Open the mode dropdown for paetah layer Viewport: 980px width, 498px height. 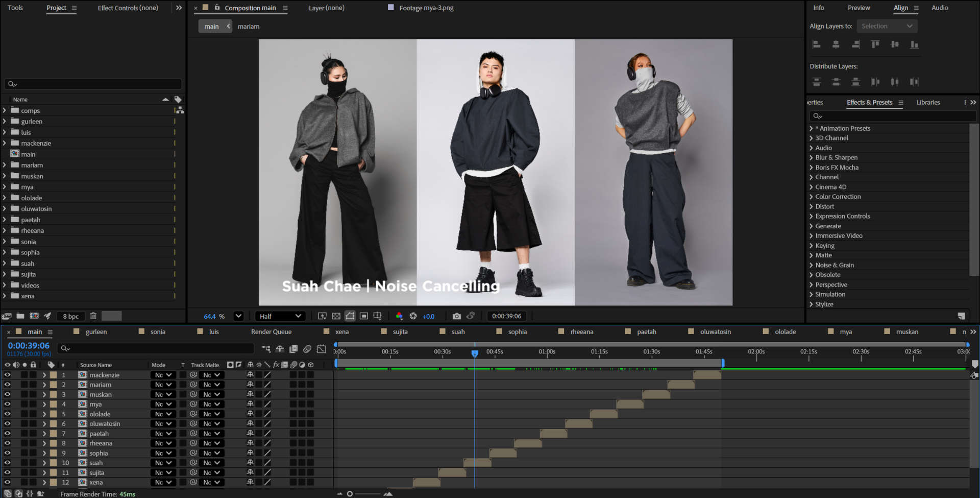tap(163, 434)
